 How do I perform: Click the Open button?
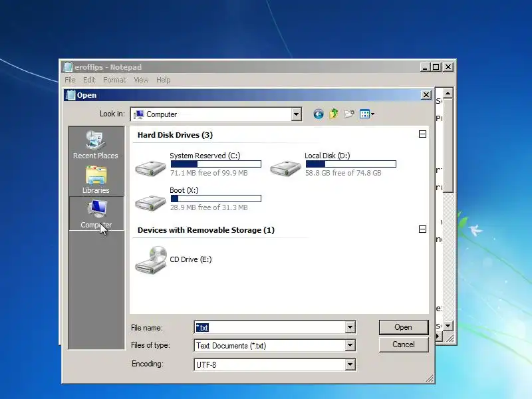tap(404, 327)
